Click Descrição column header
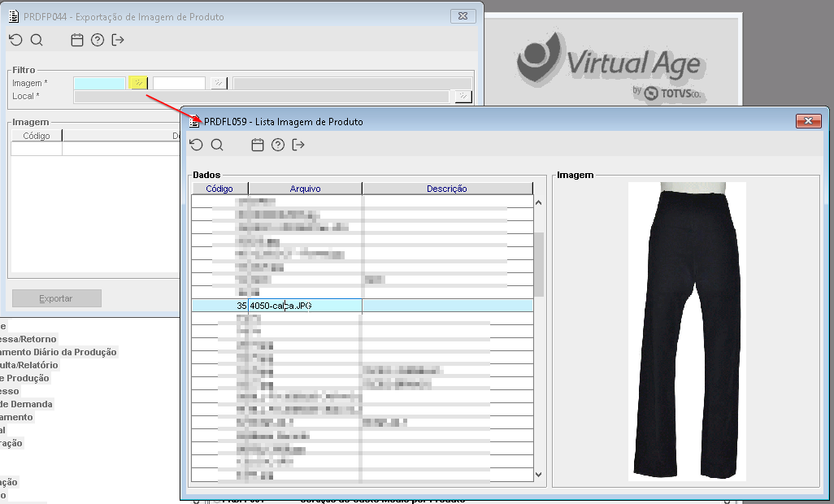834x504 pixels. [447, 189]
